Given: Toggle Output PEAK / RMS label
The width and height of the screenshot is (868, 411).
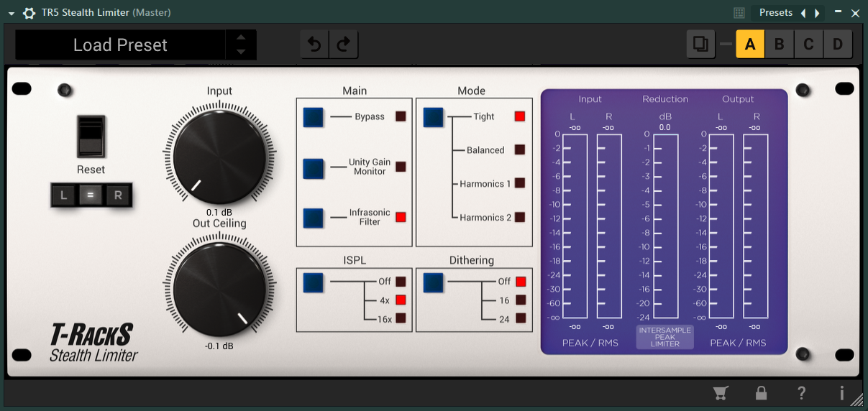Looking at the screenshot, I should tap(739, 343).
